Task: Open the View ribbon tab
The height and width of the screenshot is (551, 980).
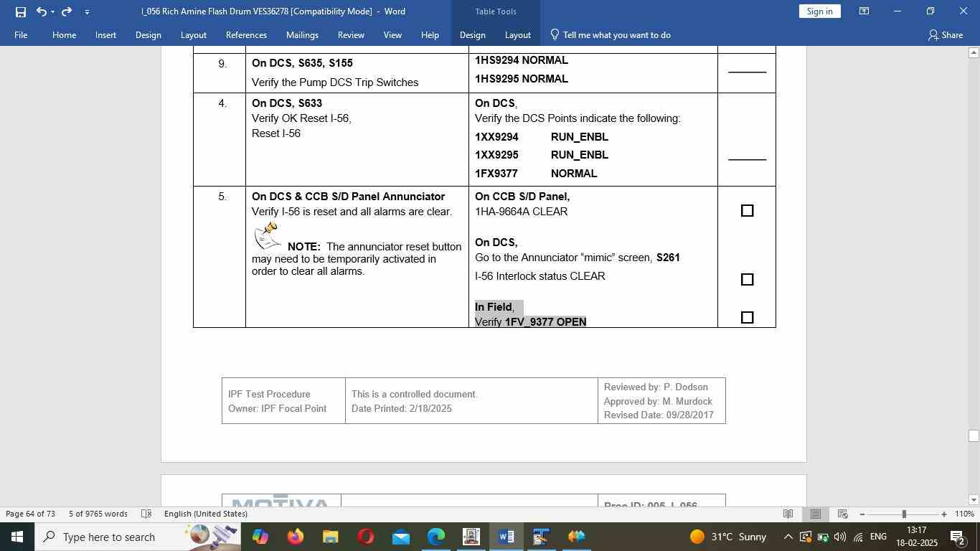Action: point(392,34)
